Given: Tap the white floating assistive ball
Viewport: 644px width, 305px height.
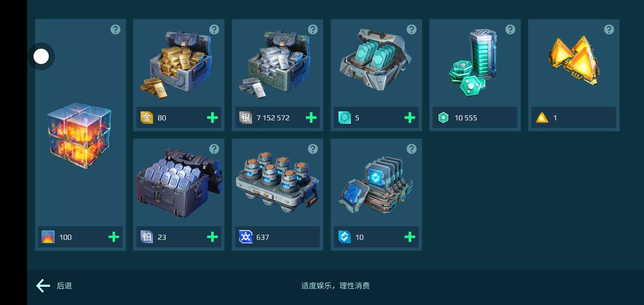Looking at the screenshot, I should point(41,56).
